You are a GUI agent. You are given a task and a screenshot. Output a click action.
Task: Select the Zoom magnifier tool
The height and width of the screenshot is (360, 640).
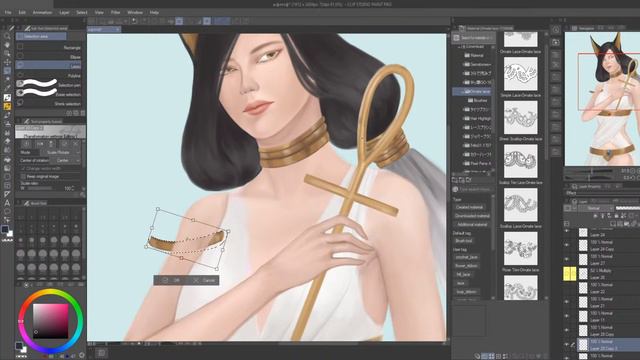7,36
